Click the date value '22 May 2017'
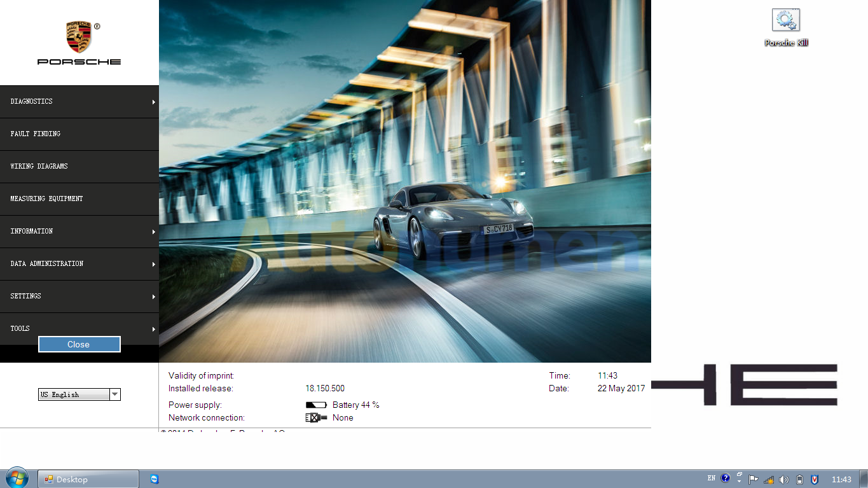Screen dimensions: 868x488 point(621,388)
